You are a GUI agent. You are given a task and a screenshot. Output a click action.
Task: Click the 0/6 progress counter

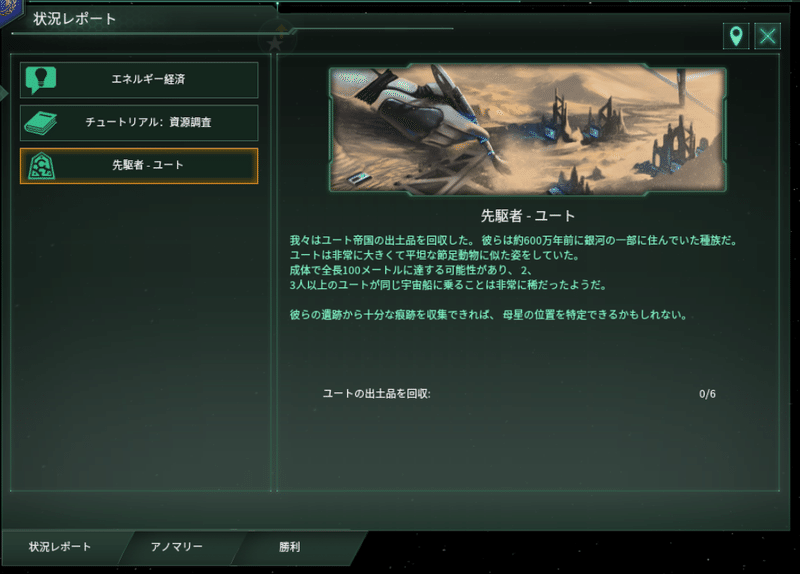pos(707,394)
